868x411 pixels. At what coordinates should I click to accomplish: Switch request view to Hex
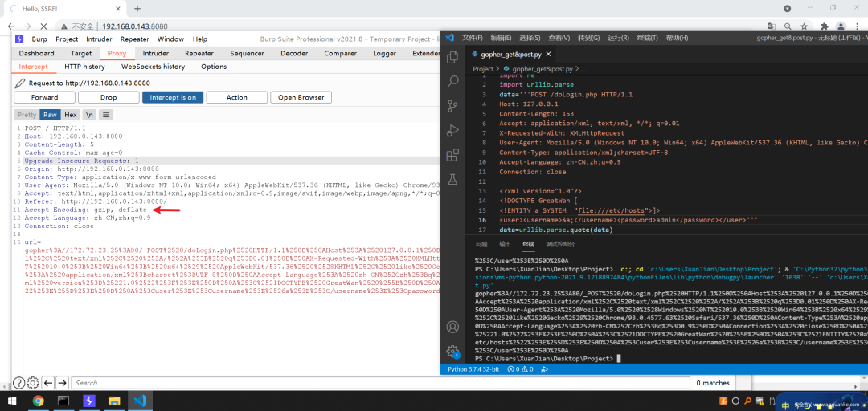point(70,115)
